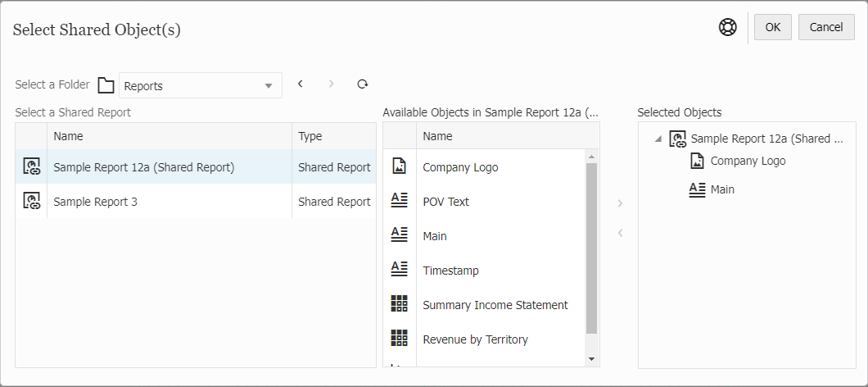Click the available objects scrollbar down arrow
This screenshot has height=387, width=868.
coord(592,359)
